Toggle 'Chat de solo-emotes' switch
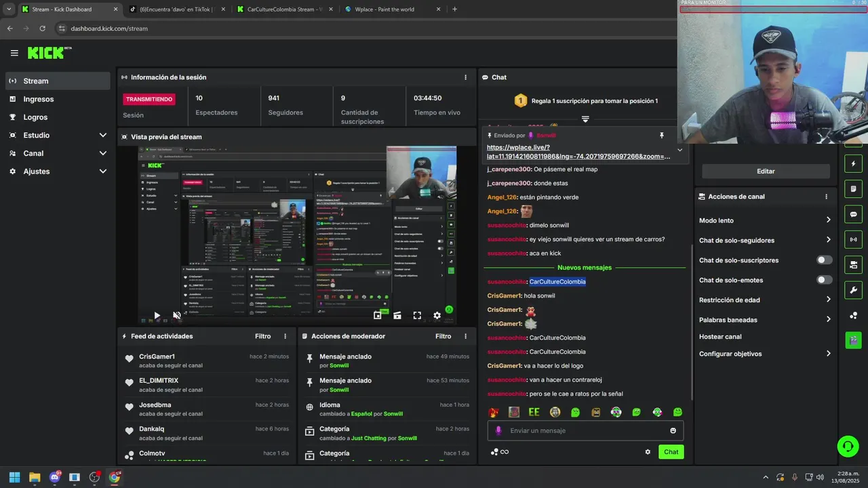 click(x=825, y=280)
